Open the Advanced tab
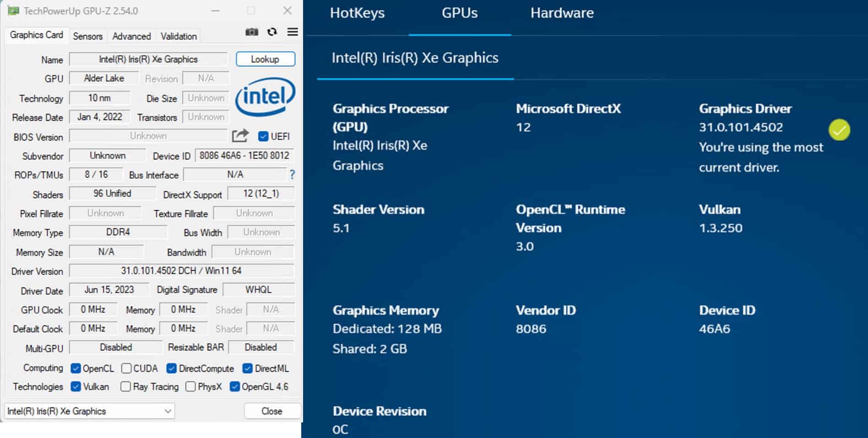This screenshot has height=438, width=868. point(131,36)
